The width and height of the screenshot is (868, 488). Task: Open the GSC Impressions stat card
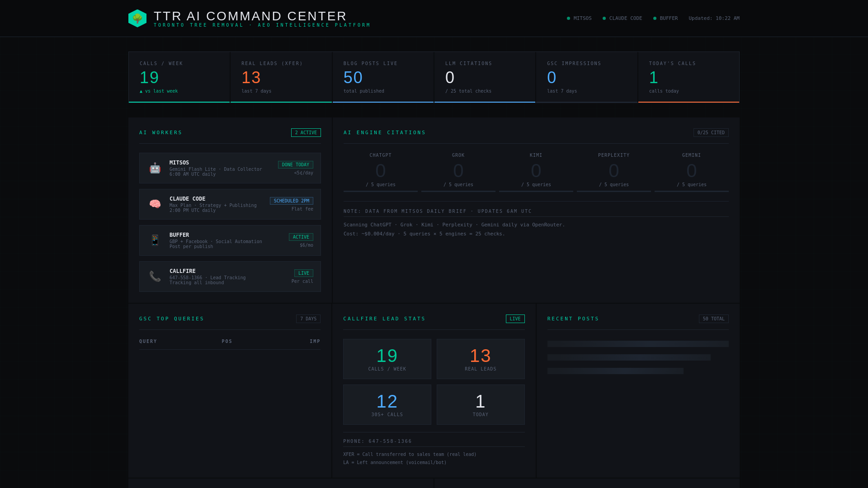(587, 77)
